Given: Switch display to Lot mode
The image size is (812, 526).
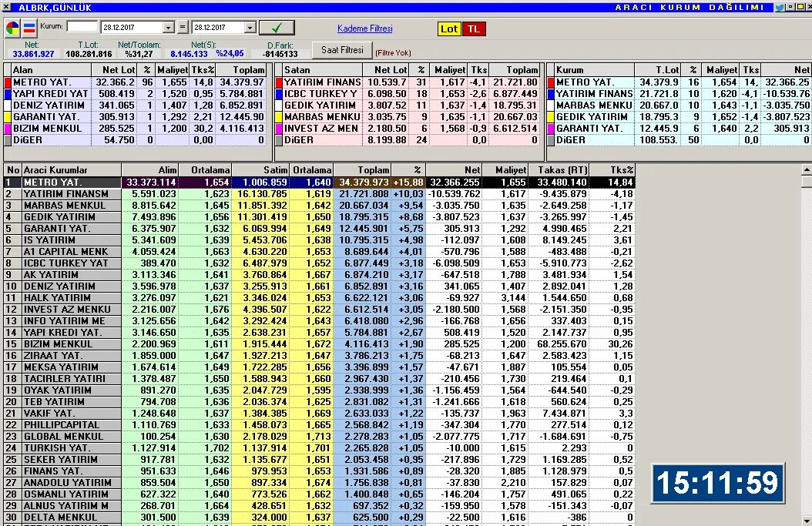Looking at the screenshot, I should [449, 29].
